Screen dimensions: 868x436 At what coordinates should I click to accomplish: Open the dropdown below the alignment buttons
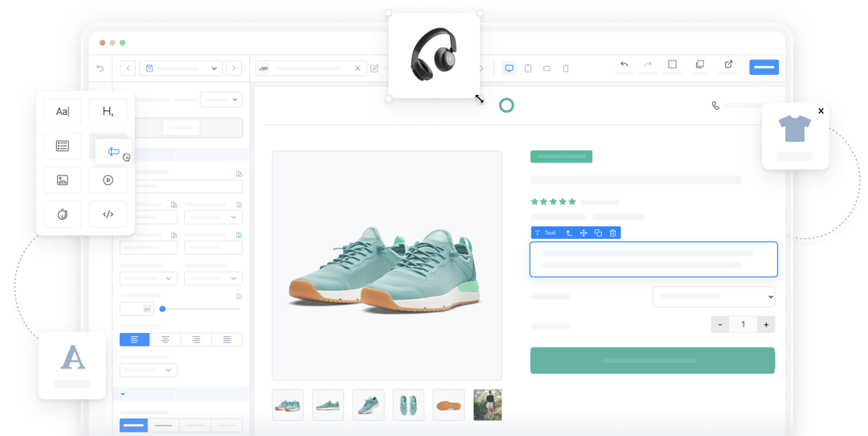(x=149, y=369)
